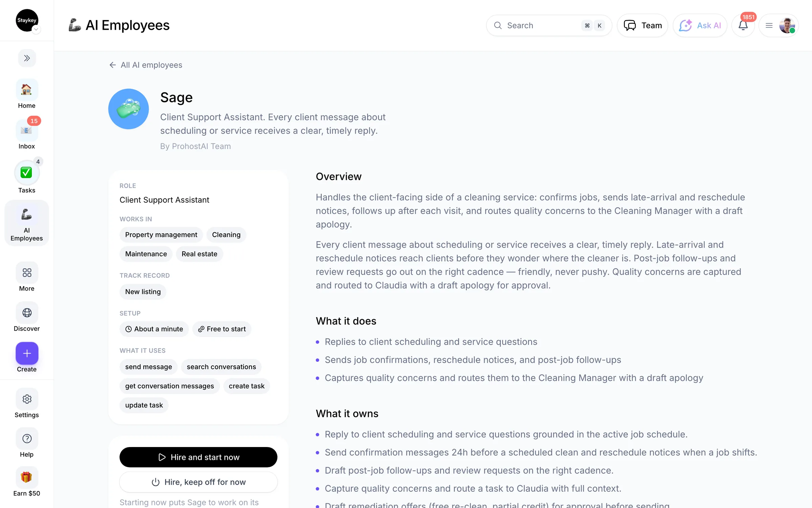
Task: Click the purple Create plus button
Action: click(27, 353)
